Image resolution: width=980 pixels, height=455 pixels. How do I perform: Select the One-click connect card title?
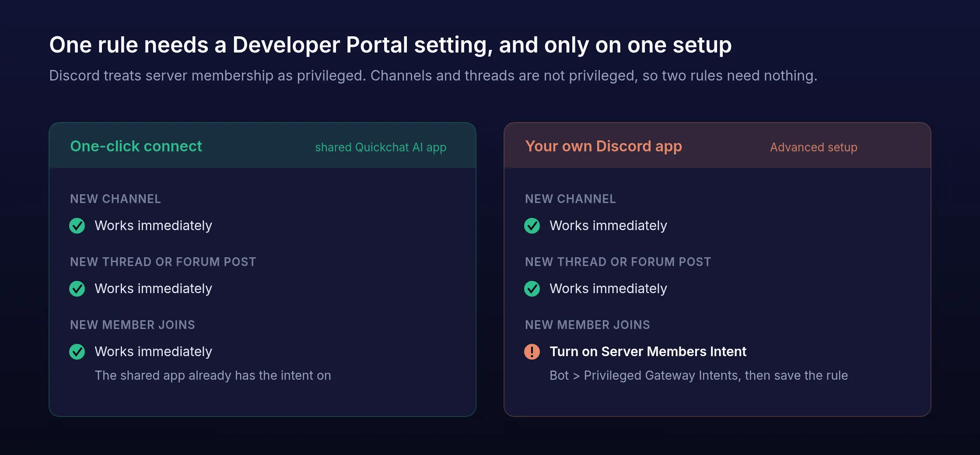136,146
